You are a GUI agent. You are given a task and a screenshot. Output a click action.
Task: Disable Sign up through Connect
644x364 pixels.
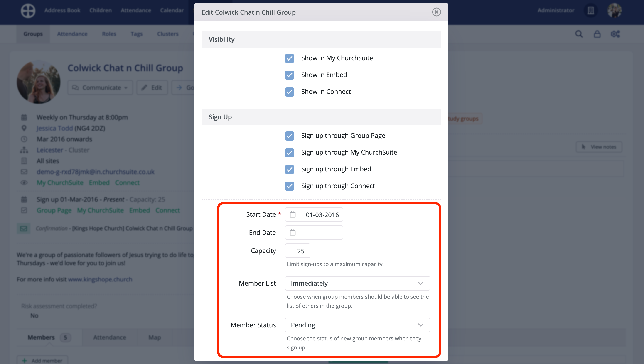[289, 186]
